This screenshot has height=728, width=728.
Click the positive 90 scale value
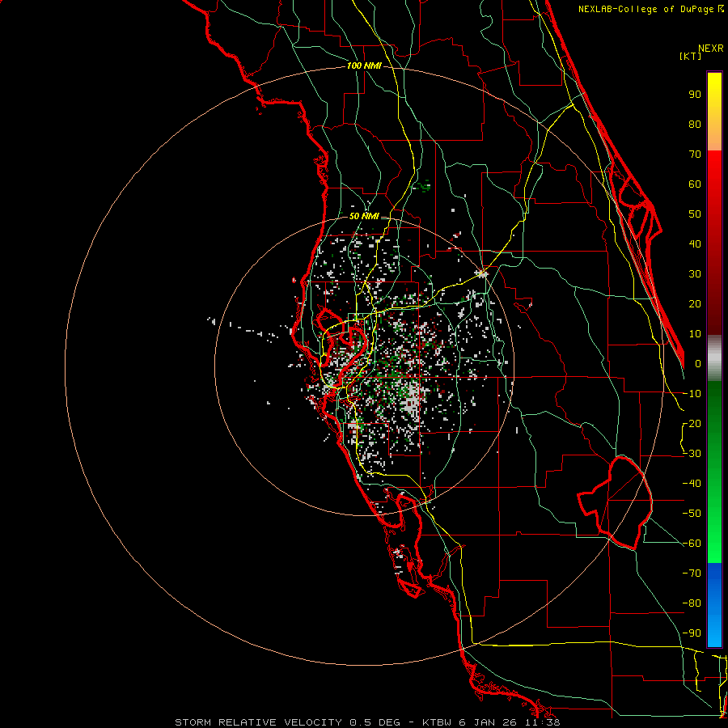[x=695, y=95]
